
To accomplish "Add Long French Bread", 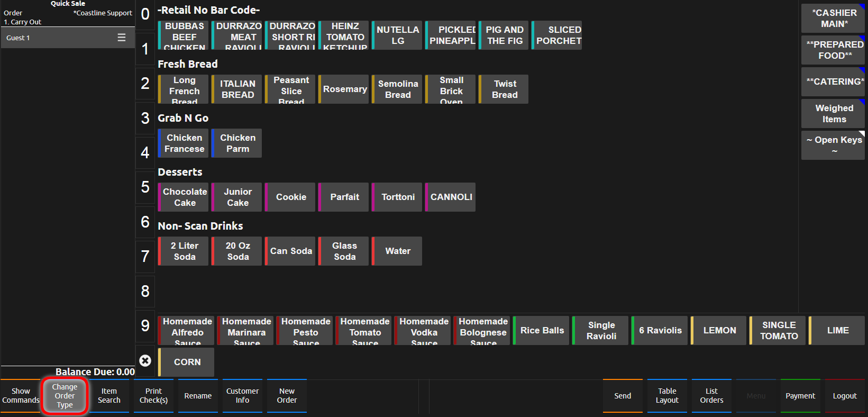I will pos(183,89).
